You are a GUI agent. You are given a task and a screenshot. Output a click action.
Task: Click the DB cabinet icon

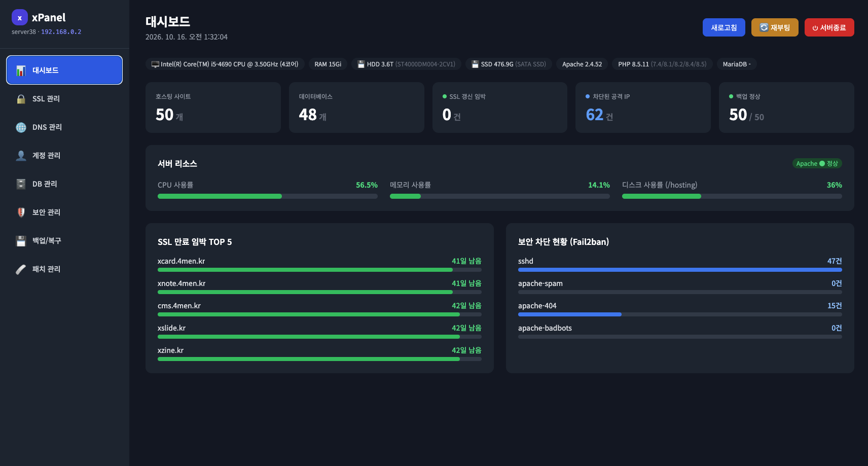click(x=21, y=184)
